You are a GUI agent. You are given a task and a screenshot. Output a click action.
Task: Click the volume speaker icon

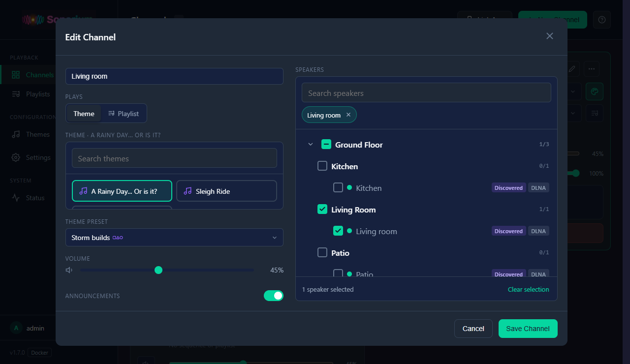69,270
